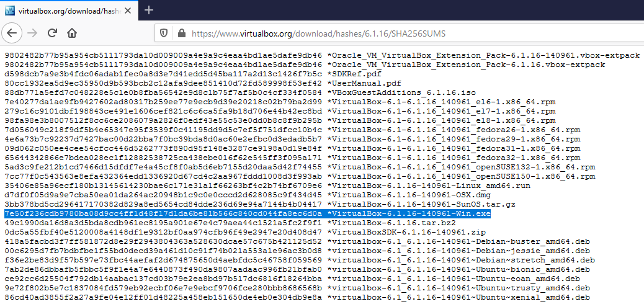Image resolution: width=644 pixels, height=304 pixels.
Task: Click the Debian~jessie_amd64.deb filename
Action: coord(458,251)
